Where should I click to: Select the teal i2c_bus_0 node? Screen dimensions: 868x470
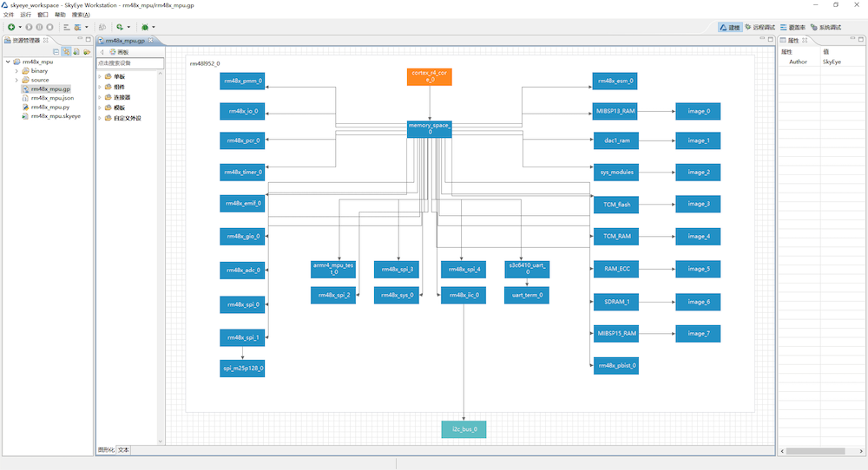coord(464,429)
